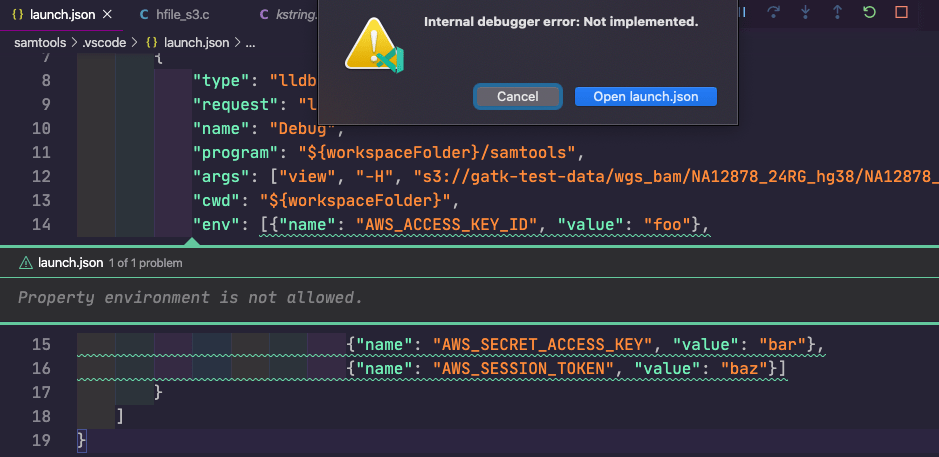Select the launch.json editor tab

point(62,15)
